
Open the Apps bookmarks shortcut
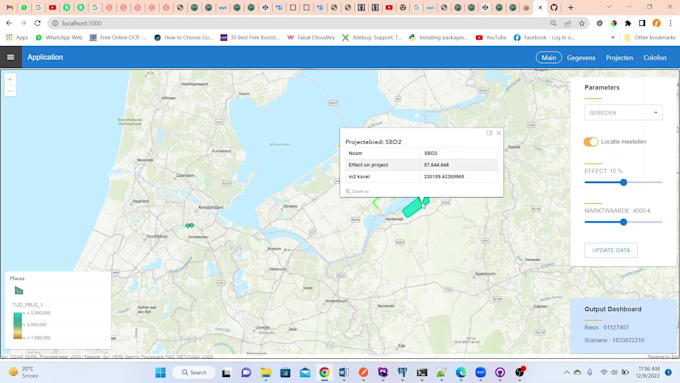point(17,38)
